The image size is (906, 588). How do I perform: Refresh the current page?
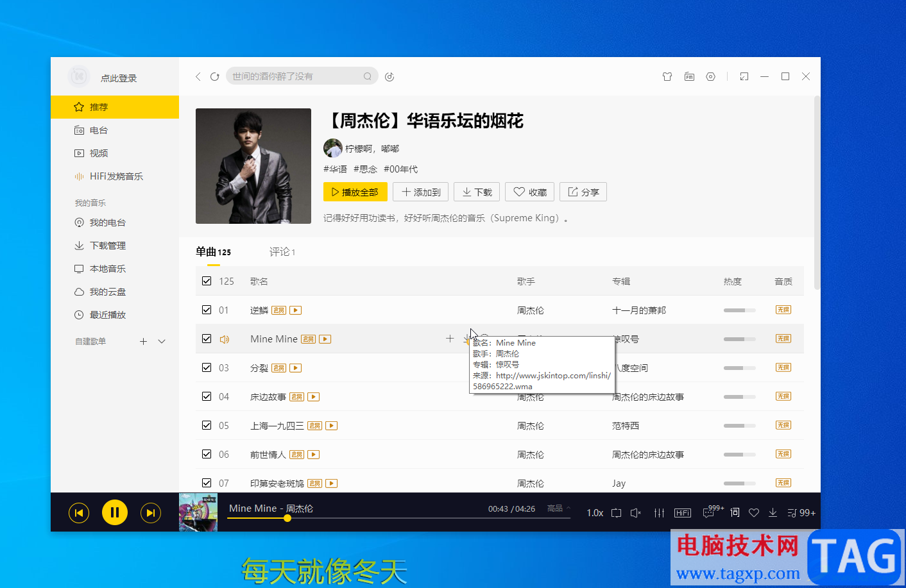point(215,76)
